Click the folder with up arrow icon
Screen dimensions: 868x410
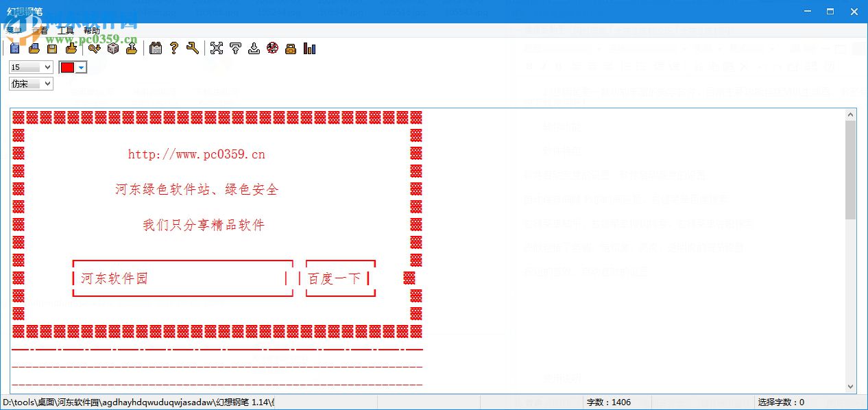point(132,48)
